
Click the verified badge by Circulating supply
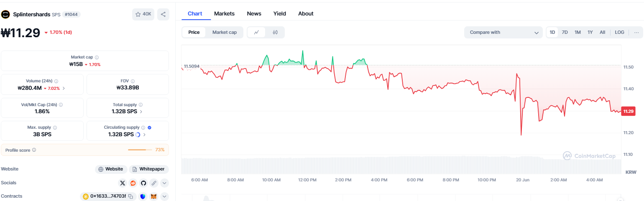click(x=149, y=127)
